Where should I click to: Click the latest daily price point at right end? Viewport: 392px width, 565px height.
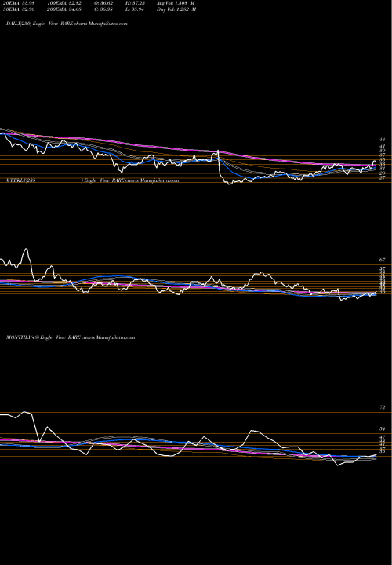point(376,162)
